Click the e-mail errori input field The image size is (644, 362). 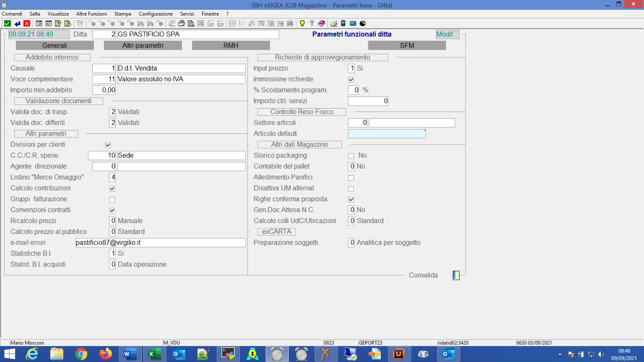(160, 243)
